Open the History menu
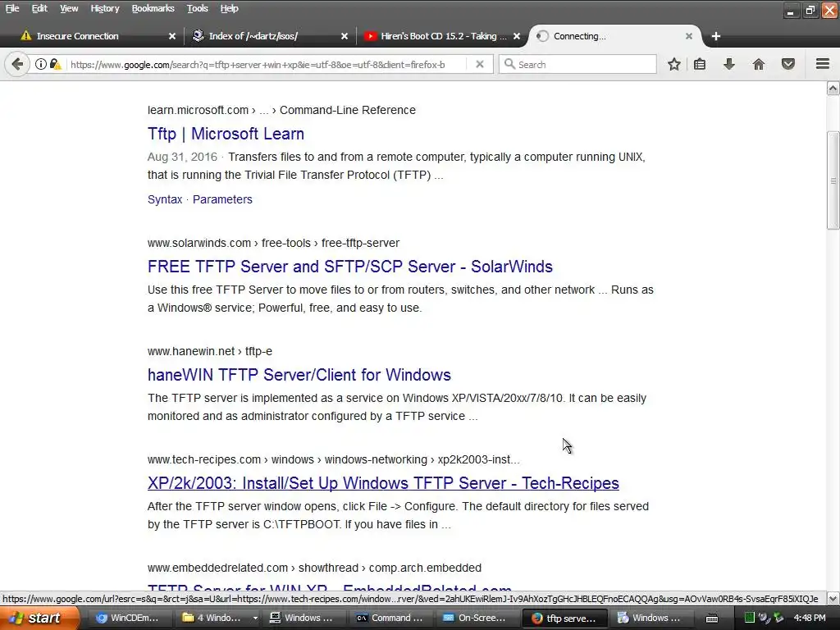Image resolution: width=840 pixels, height=630 pixels. (104, 8)
